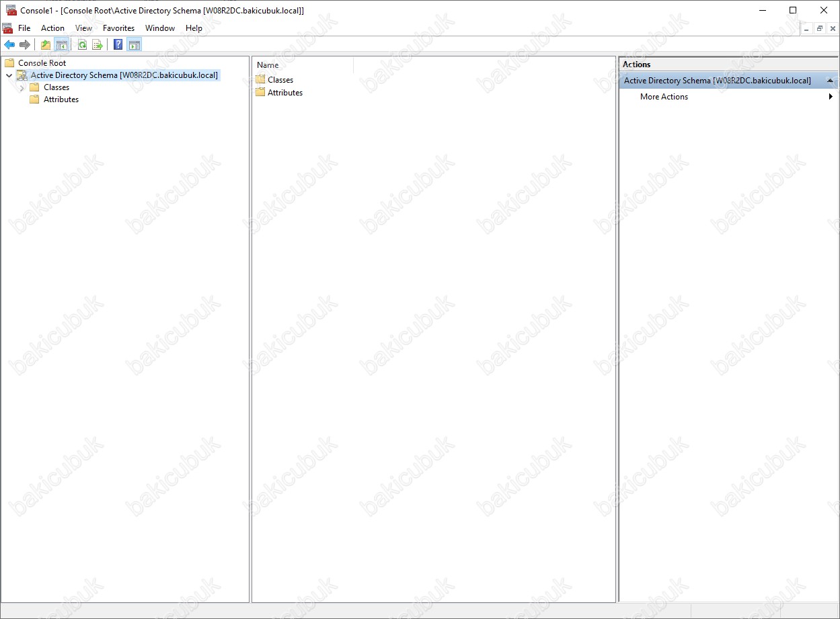Select Console Root label in tree
Viewport: 840px width, 619px height.
[x=42, y=63]
